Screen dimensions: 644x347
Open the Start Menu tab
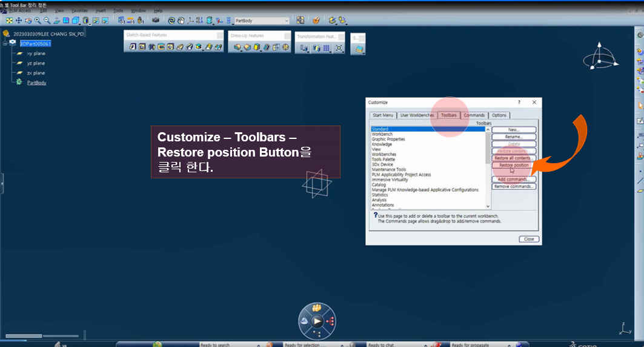[x=382, y=115]
